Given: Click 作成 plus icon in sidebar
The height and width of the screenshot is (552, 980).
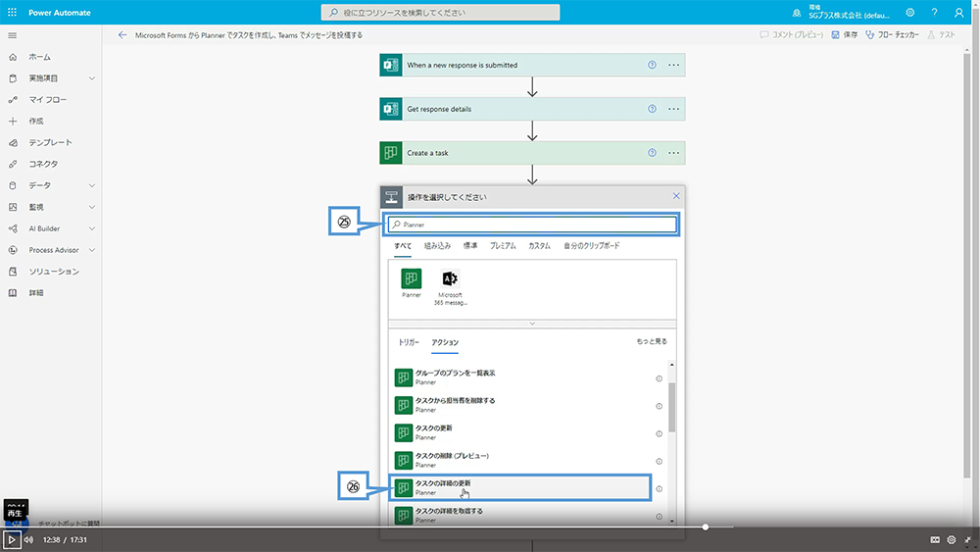Looking at the screenshot, I should click(x=13, y=122).
